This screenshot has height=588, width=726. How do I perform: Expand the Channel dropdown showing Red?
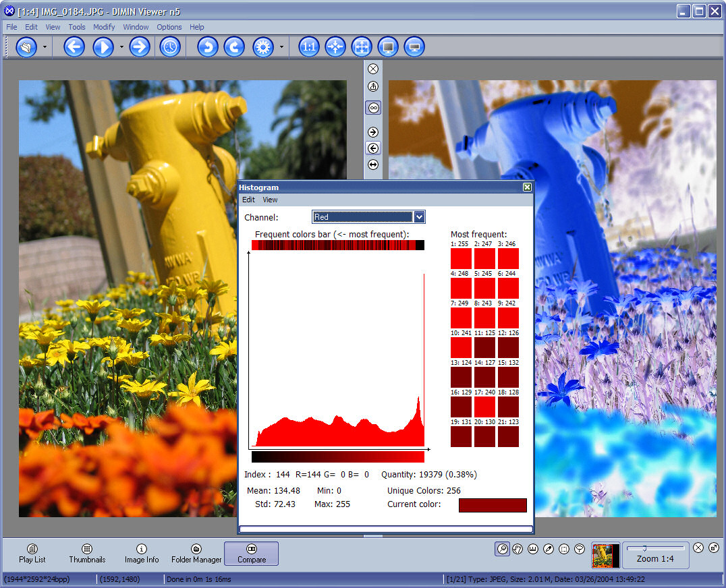click(368, 217)
